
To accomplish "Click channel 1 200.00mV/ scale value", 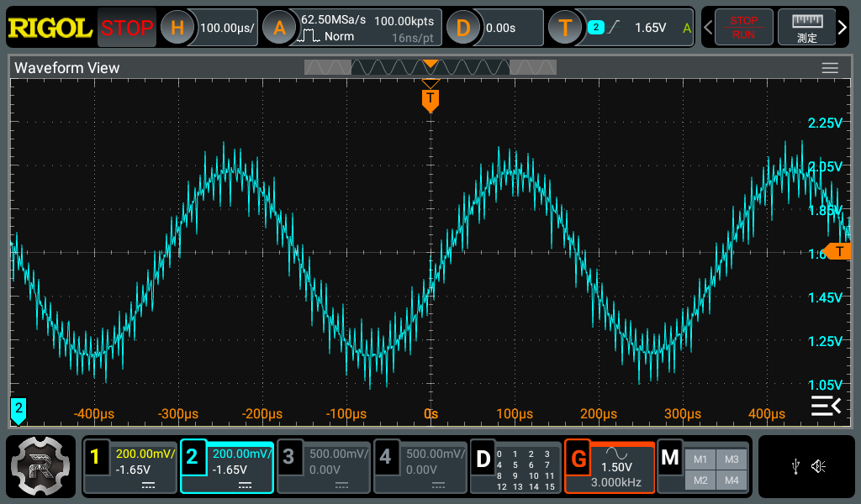I will point(145,454).
